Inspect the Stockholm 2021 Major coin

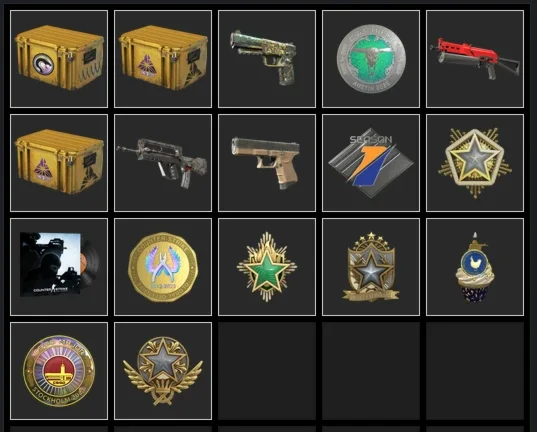pyautogui.click(x=59, y=371)
